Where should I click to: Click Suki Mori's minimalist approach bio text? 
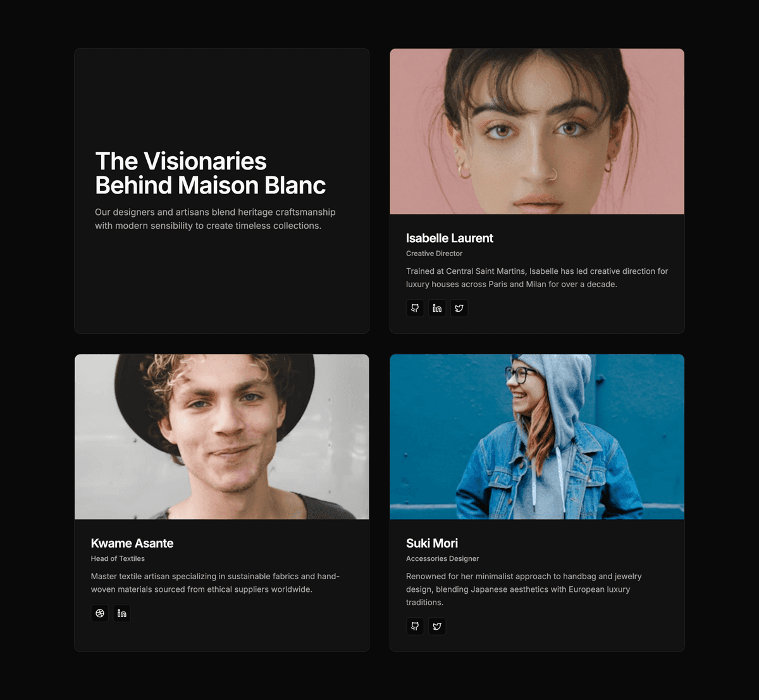pos(524,589)
